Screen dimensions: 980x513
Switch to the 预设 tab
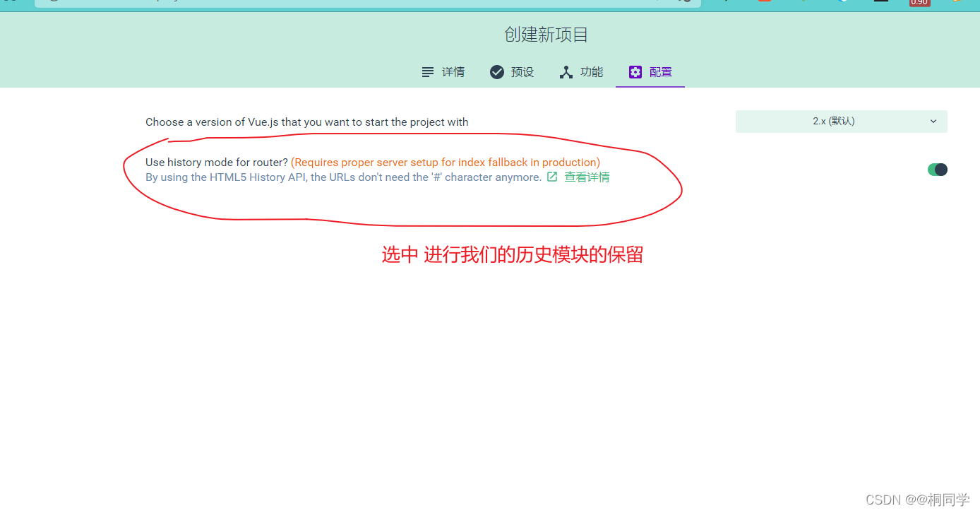tap(512, 72)
